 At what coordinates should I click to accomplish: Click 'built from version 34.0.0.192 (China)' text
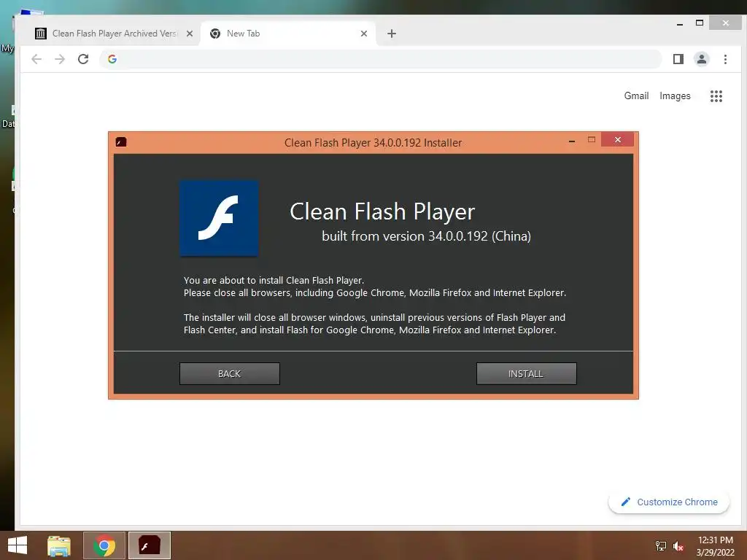[x=426, y=236]
